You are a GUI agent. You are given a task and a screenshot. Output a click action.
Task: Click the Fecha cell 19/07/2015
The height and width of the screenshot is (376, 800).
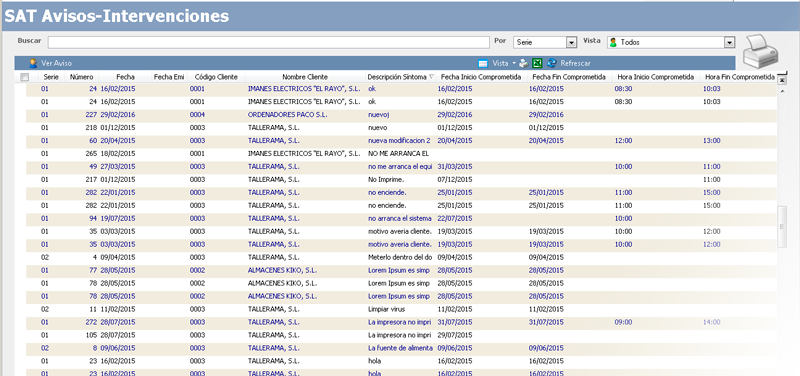[118, 218]
